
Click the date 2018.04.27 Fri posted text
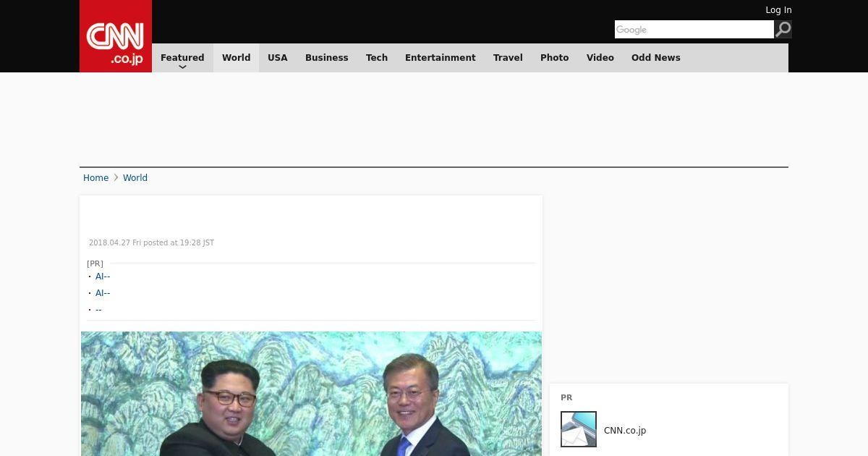[151, 243]
